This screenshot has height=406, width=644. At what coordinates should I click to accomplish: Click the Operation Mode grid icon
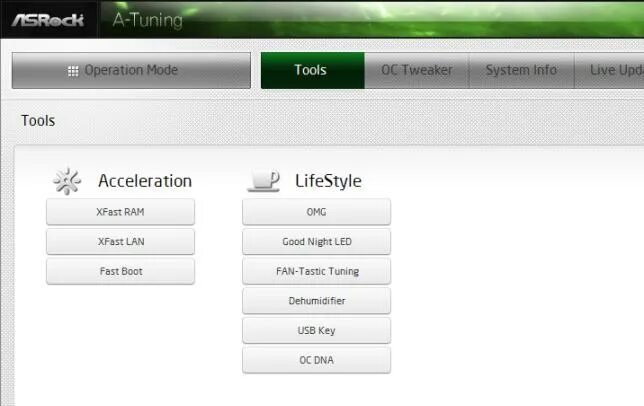[x=73, y=71]
